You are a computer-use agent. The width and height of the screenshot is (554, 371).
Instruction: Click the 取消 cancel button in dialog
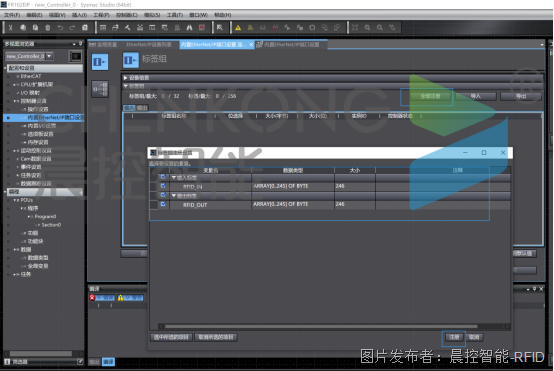[x=474, y=337]
